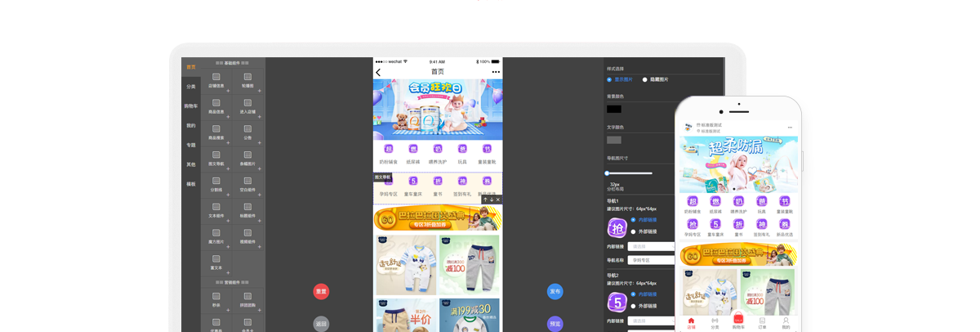
Task: Open 订单 tab in white phone mockup
Action: click(x=762, y=323)
